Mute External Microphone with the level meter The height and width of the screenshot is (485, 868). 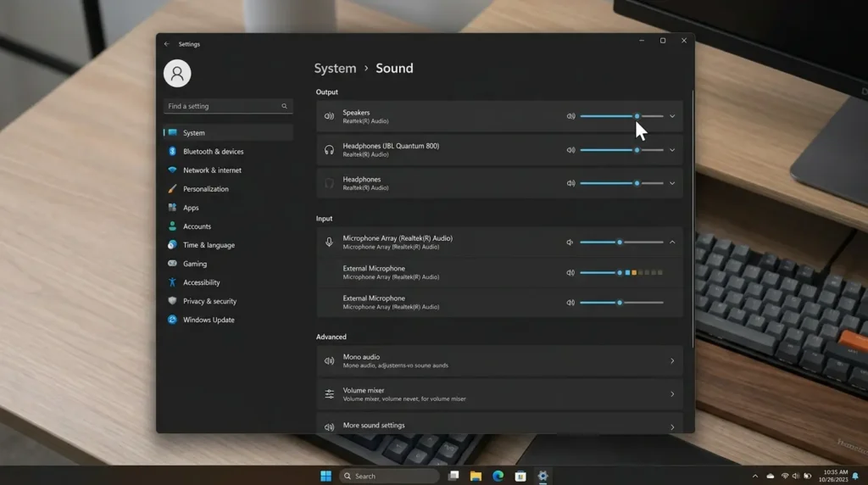[x=570, y=272]
